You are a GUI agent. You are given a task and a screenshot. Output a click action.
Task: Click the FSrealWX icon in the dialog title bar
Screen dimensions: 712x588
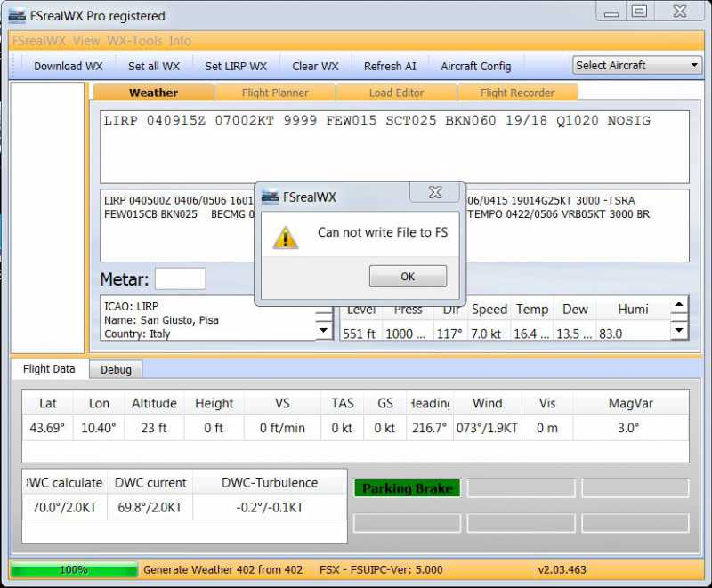(270, 197)
